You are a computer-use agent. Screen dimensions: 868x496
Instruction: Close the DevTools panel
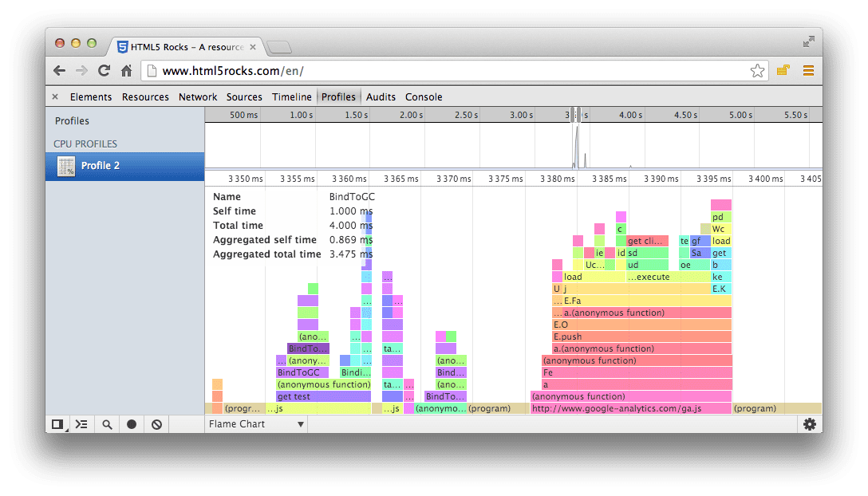[55, 97]
